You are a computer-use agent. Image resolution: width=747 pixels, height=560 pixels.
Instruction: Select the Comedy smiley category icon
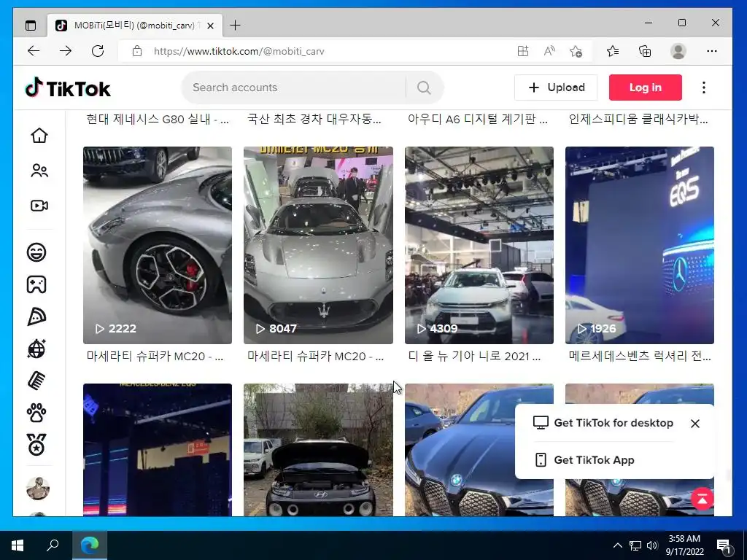[x=36, y=252]
